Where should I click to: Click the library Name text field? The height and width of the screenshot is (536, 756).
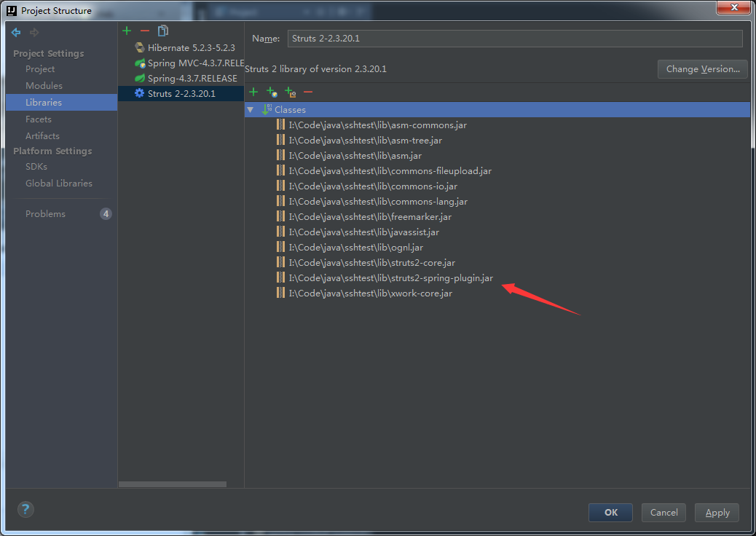click(x=514, y=39)
